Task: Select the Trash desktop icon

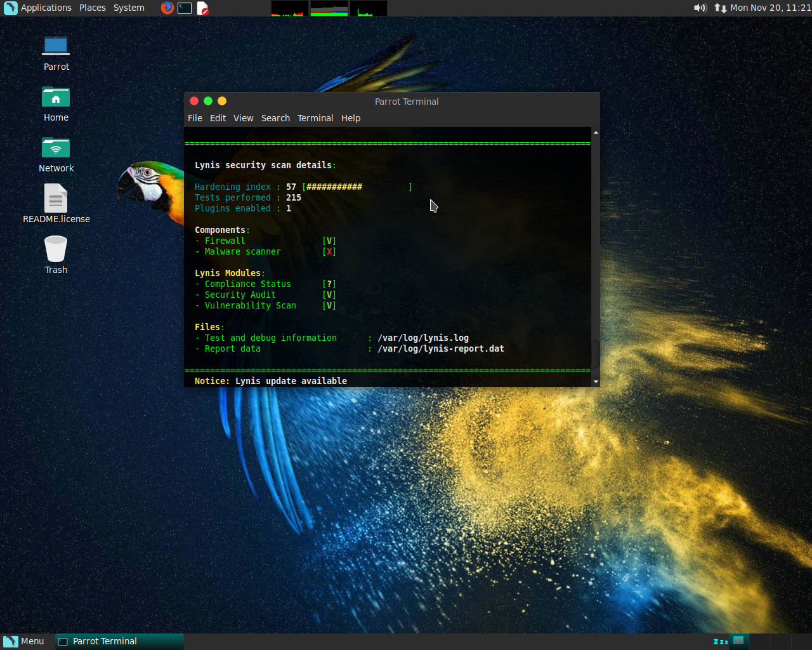Action: (56, 255)
